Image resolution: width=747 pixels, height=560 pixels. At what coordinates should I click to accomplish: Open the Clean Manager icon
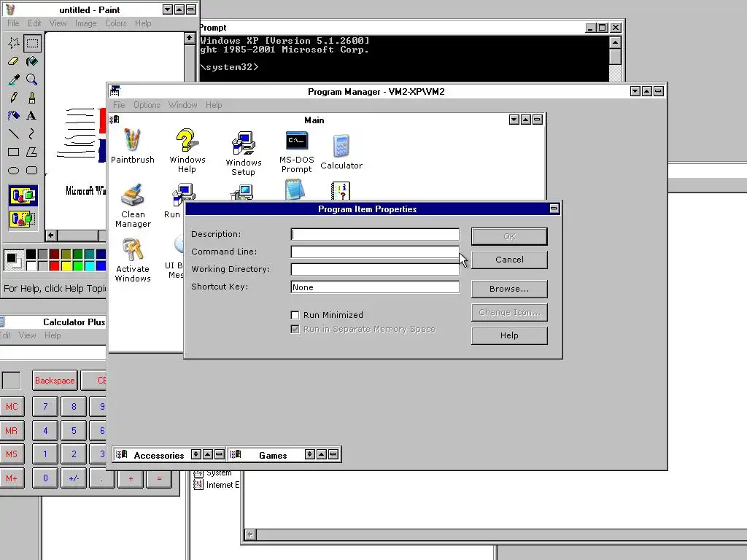pyautogui.click(x=133, y=206)
